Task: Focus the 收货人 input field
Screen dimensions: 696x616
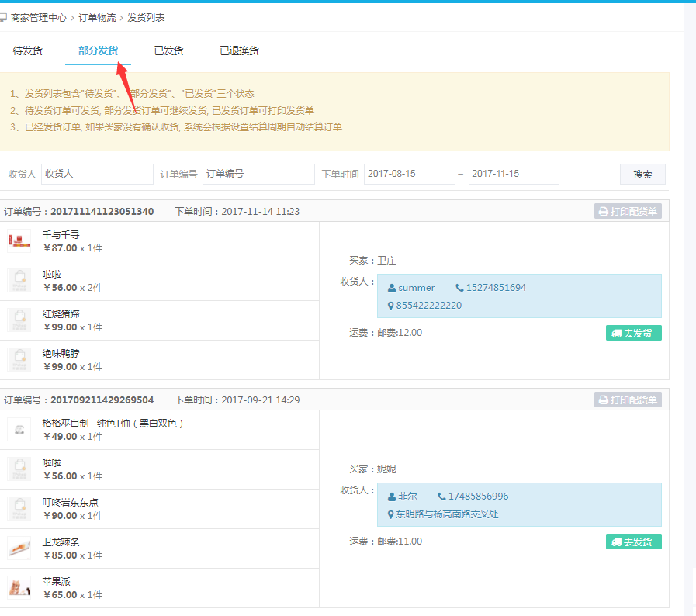Action: [x=97, y=174]
